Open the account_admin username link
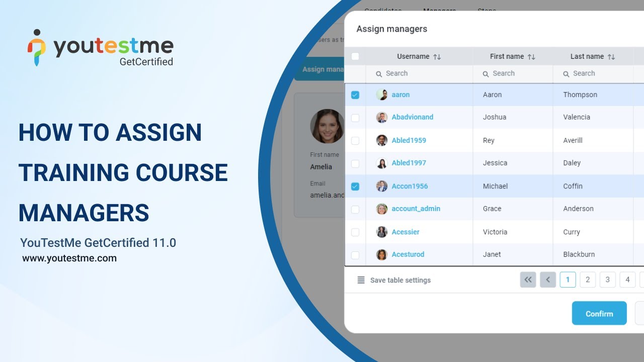 (416, 209)
